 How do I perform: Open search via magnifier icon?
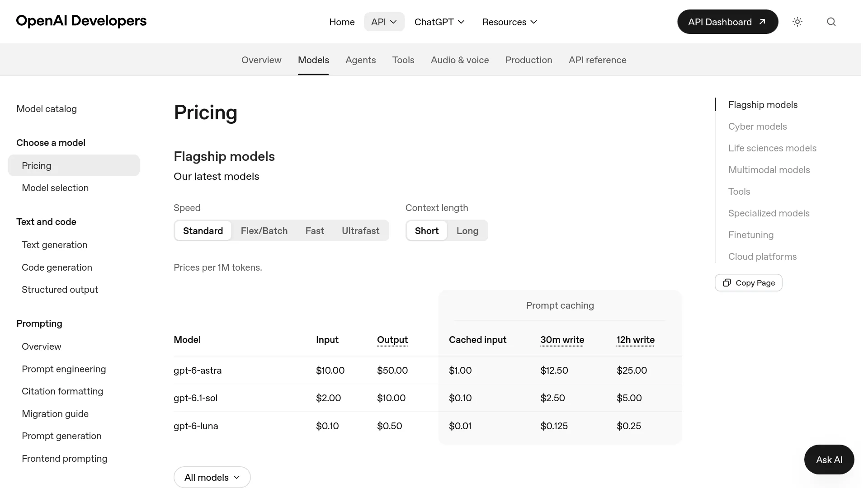831,22
